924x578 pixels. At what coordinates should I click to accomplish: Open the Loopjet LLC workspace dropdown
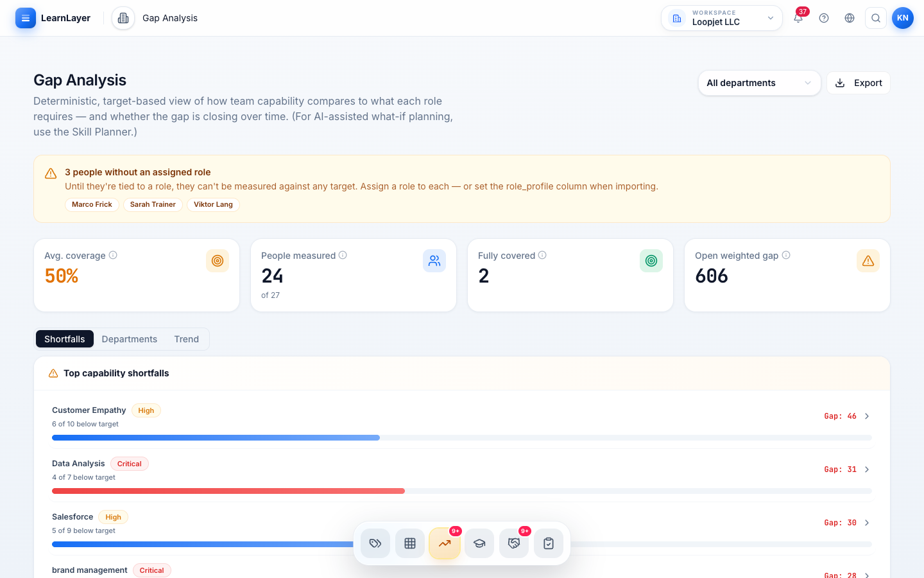click(722, 18)
